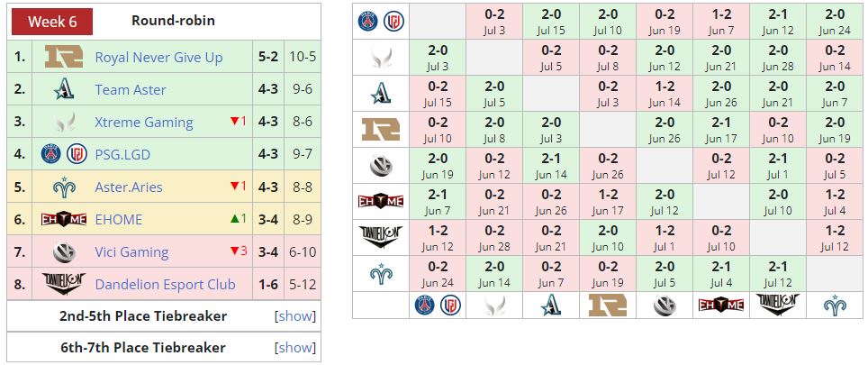Click the EHOME logo in standings
Image resolution: width=868 pixels, height=365 pixels.
pos(64,220)
